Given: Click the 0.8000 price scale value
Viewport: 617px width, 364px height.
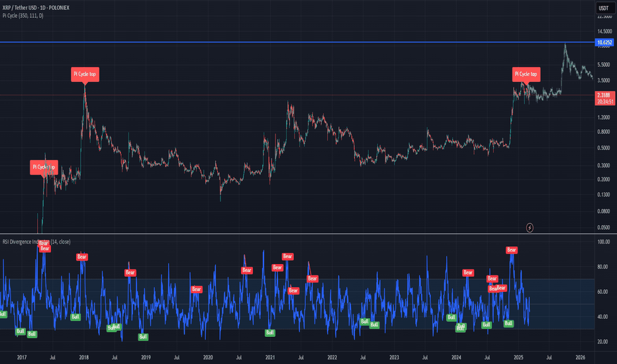Looking at the screenshot, I should [x=604, y=132].
